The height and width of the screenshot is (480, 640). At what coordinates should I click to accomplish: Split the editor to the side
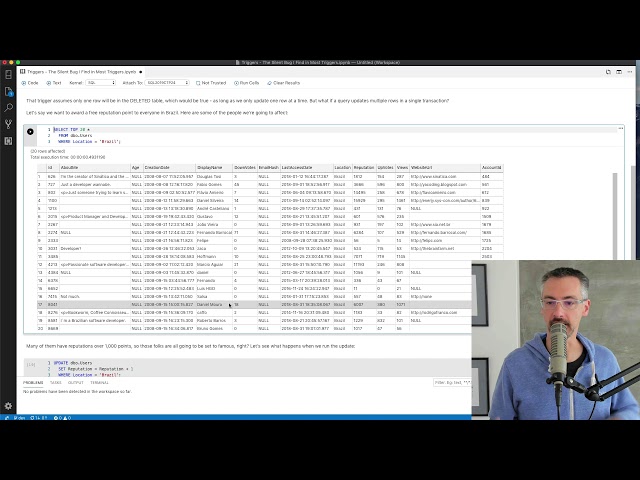coord(619,72)
